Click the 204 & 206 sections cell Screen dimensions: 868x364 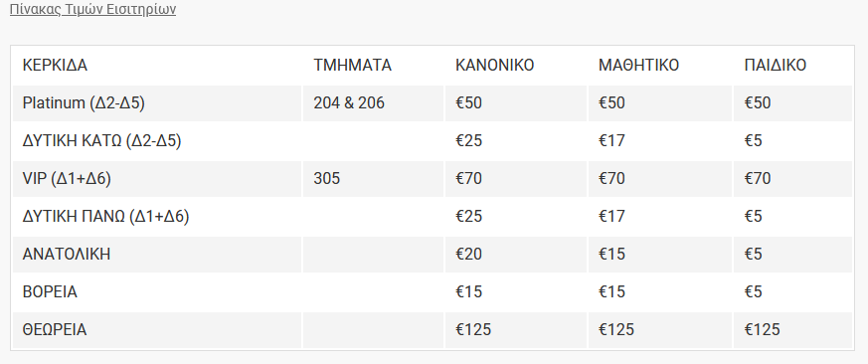coord(349,103)
